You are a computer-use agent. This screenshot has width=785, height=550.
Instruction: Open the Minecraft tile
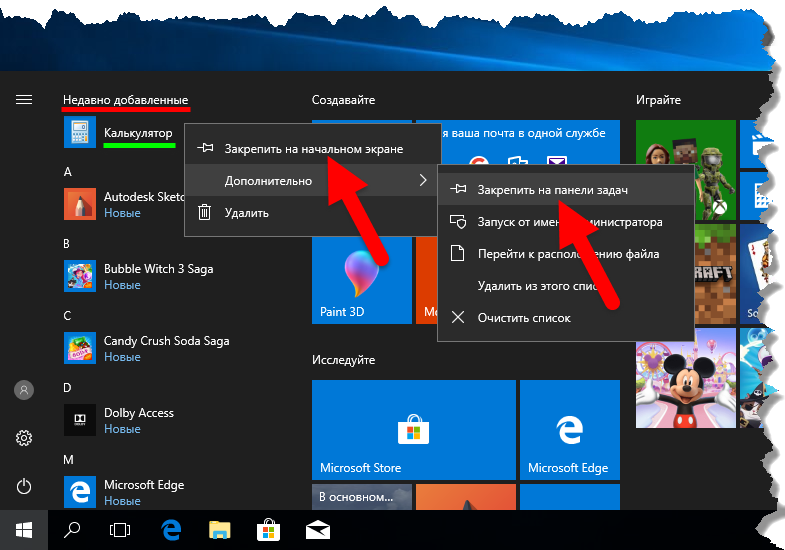pyautogui.click(x=715, y=274)
